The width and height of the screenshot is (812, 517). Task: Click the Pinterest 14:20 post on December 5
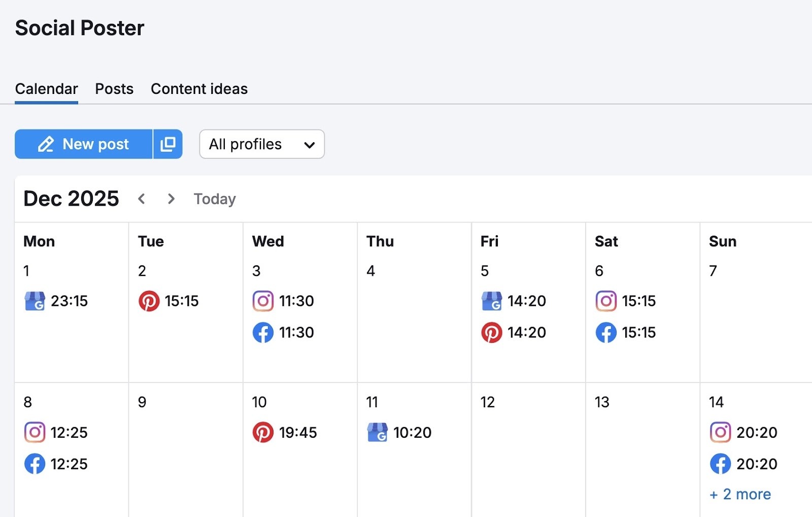pos(492,333)
